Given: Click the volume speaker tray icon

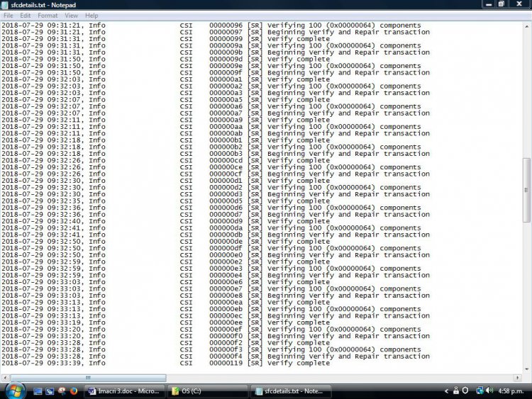Looking at the screenshot, I should click(489, 390).
